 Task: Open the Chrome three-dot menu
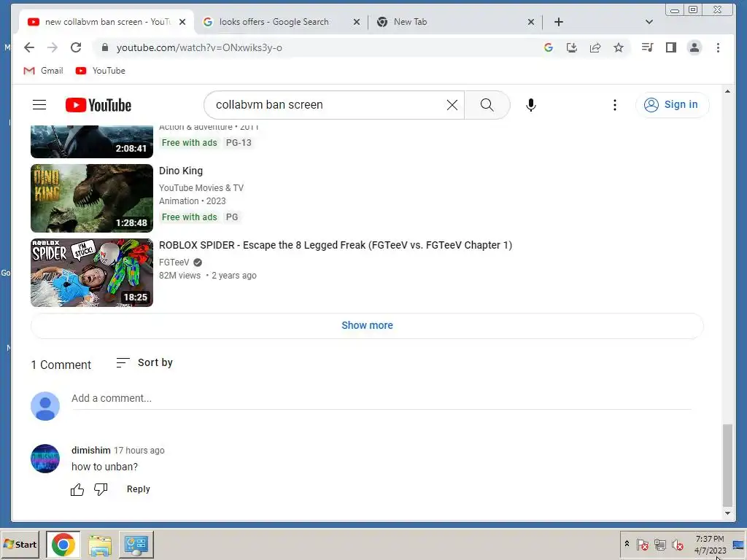click(x=718, y=47)
